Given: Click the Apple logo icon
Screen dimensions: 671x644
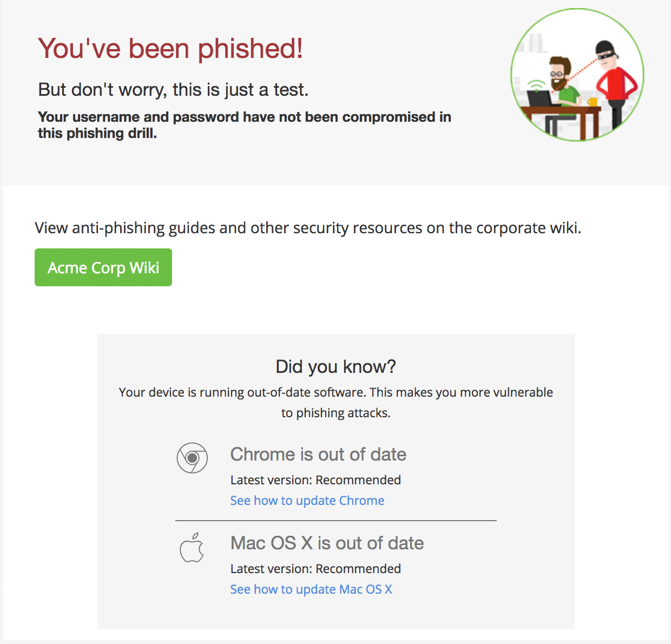Looking at the screenshot, I should pyautogui.click(x=192, y=548).
